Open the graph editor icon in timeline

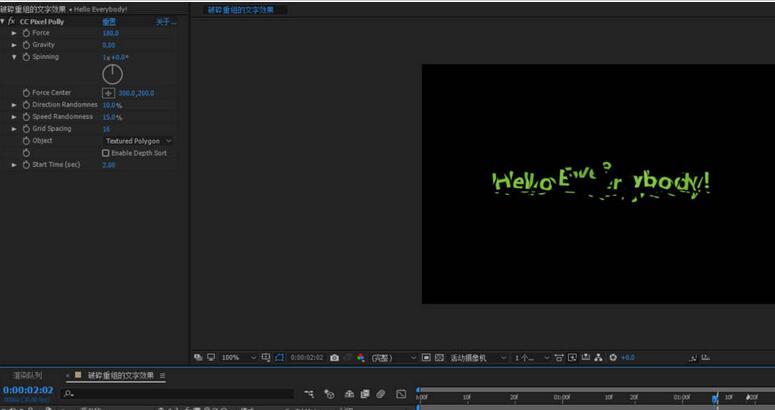[402, 394]
